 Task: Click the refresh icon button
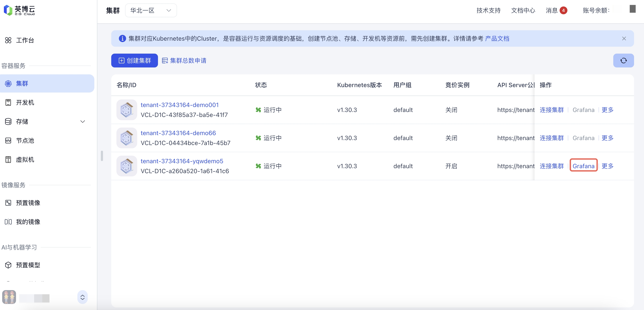tap(623, 61)
